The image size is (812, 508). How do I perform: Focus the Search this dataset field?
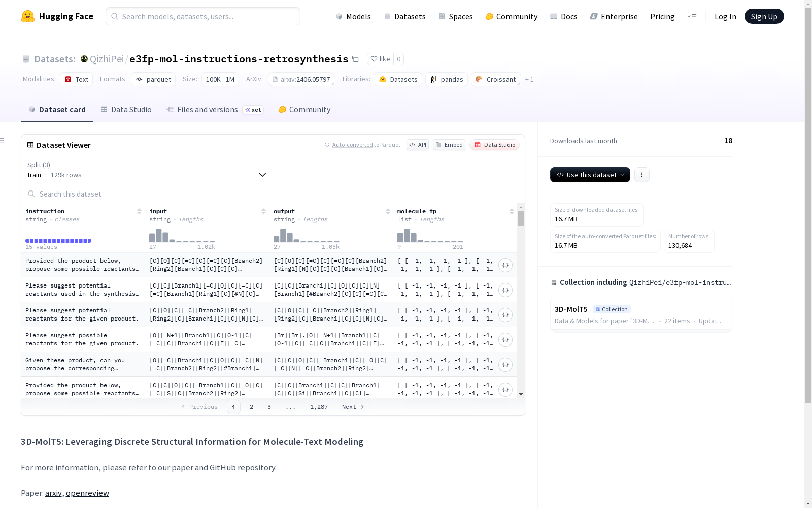pyautogui.click(x=273, y=194)
